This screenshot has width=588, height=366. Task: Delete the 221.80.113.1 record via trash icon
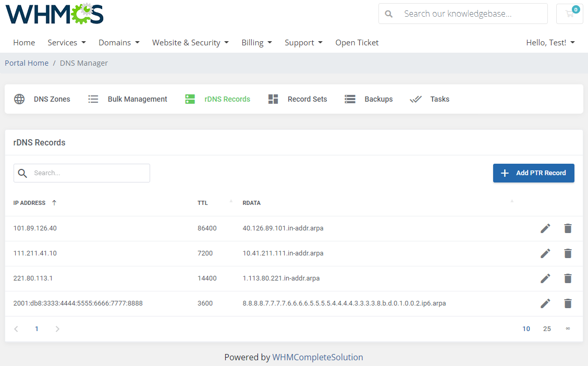coord(568,278)
